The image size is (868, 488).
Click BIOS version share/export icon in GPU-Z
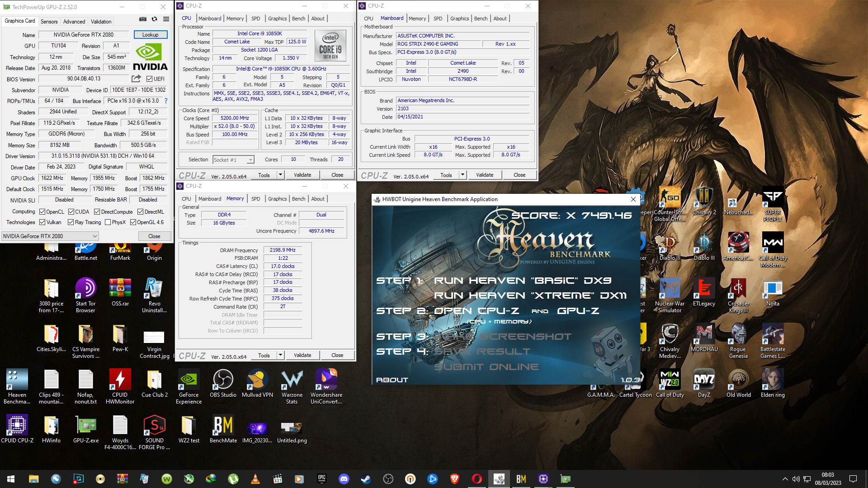pyautogui.click(x=136, y=79)
